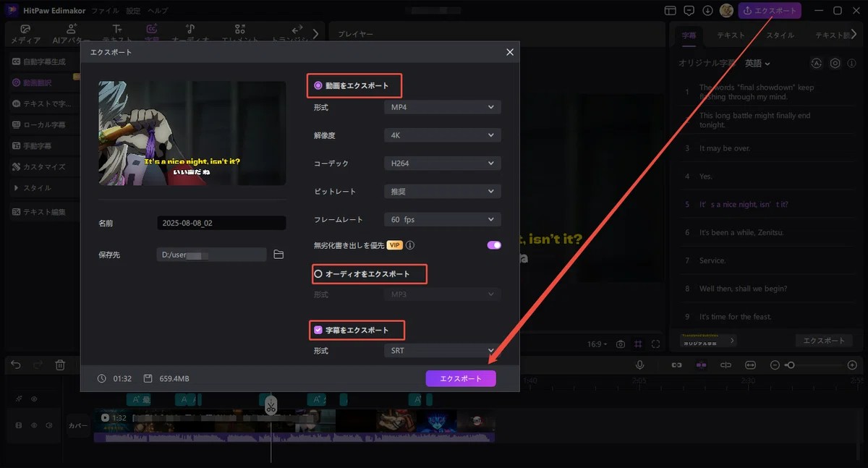
Task: Click the fullscreen icon under the player
Action: [x=655, y=344]
